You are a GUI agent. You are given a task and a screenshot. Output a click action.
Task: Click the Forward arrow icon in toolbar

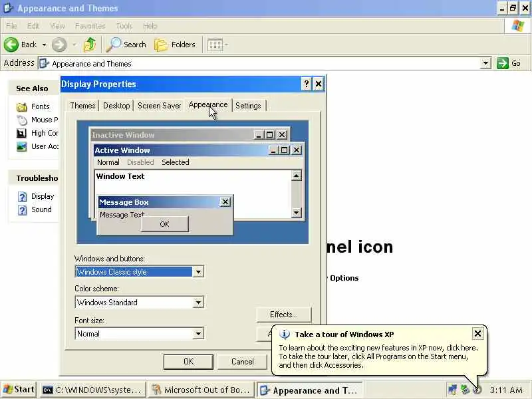click(59, 45)
